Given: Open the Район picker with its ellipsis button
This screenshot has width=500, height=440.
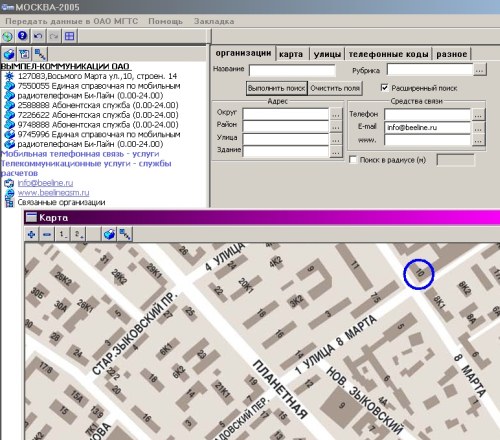Looking at the screenshot, I should (336, 127).
